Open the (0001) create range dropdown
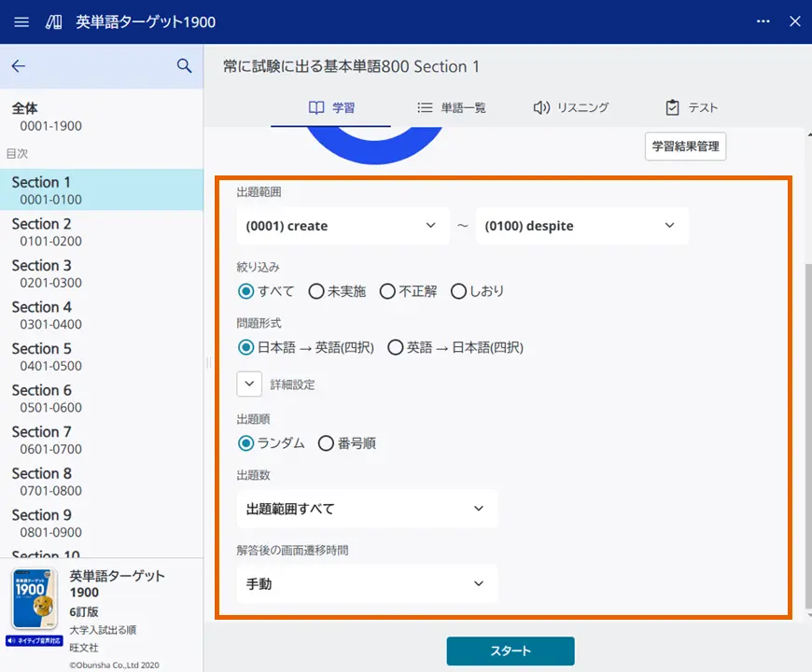The image size is (812, 672). click(343, 225)
